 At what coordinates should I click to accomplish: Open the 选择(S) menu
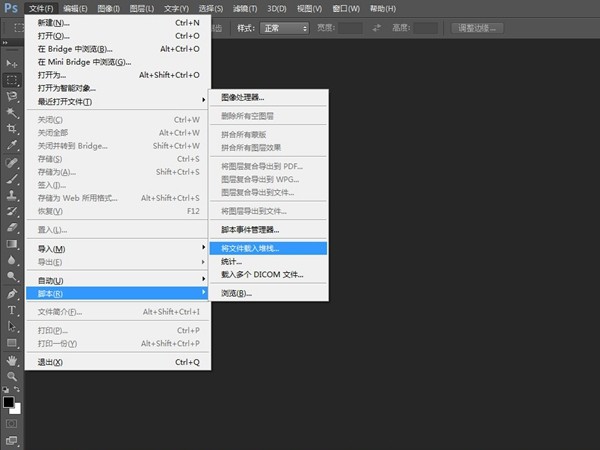point(211,8)
